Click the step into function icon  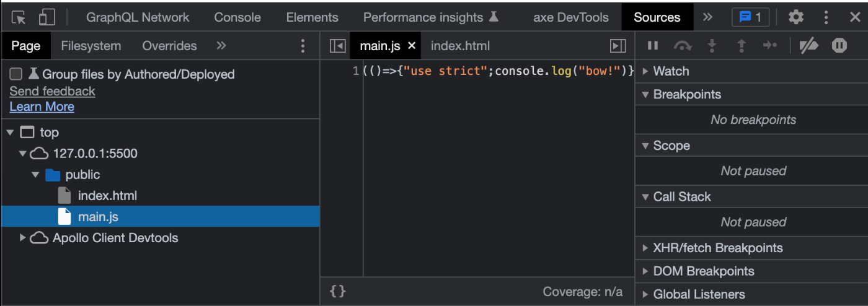(x=712, y=45)
